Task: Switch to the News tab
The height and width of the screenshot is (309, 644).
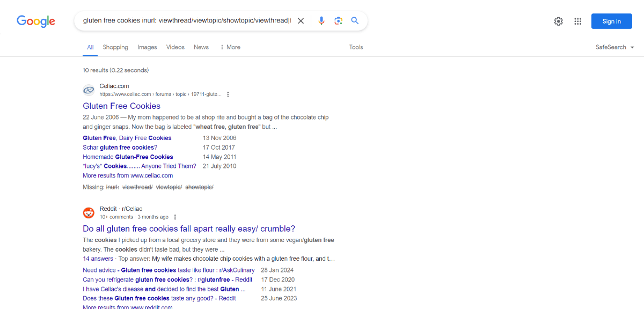Action: coord(201,47)
